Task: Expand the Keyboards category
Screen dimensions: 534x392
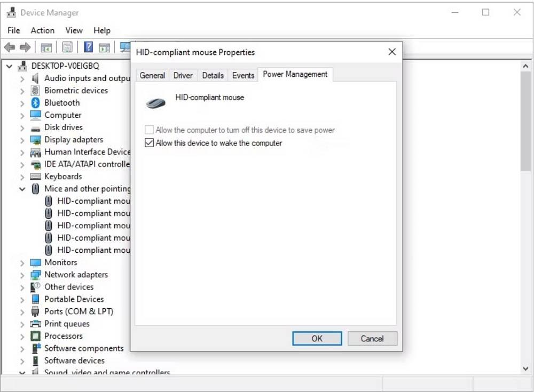Action: point(22,177)
